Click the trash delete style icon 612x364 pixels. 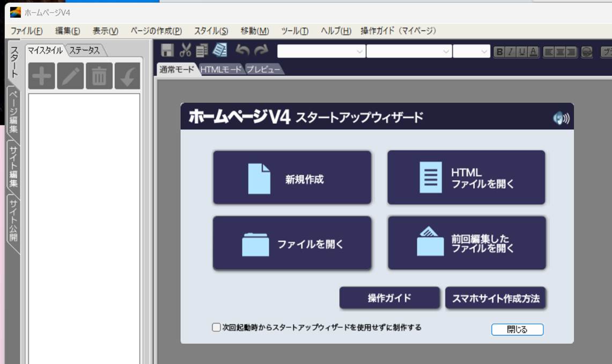[99, 76]
